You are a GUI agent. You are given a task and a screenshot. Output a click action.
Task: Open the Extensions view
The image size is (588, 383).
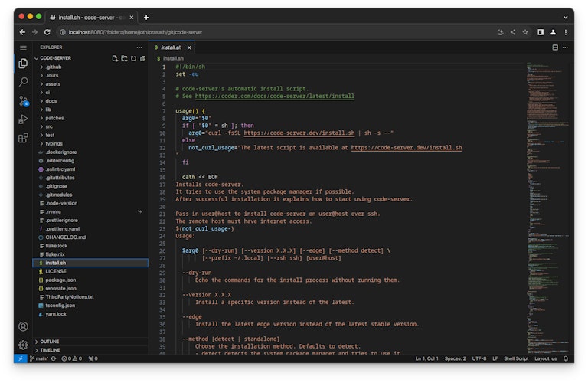point(23,138)
